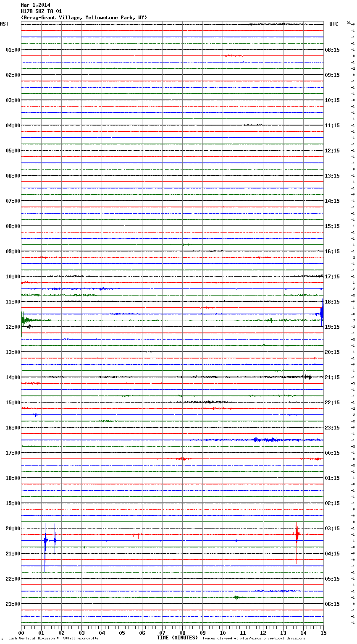Select the 01:00 MST time label
357x644 pixels.
pyautogui.click(x=13, y=50)
